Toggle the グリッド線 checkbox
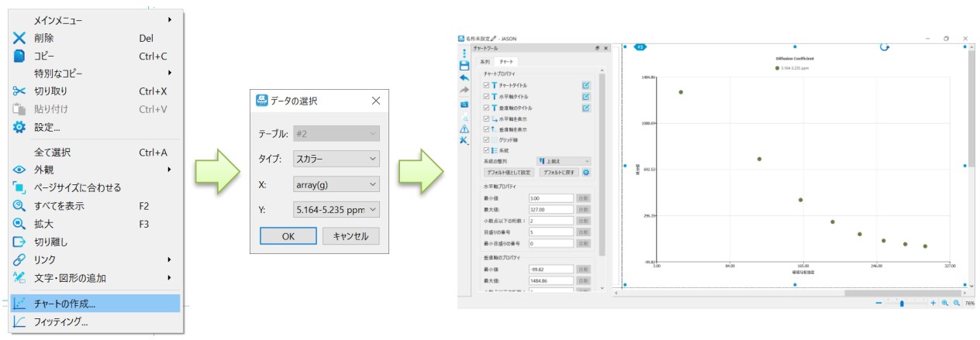The height and width of the screenshot is (340, 980). [x=486, y=139]
